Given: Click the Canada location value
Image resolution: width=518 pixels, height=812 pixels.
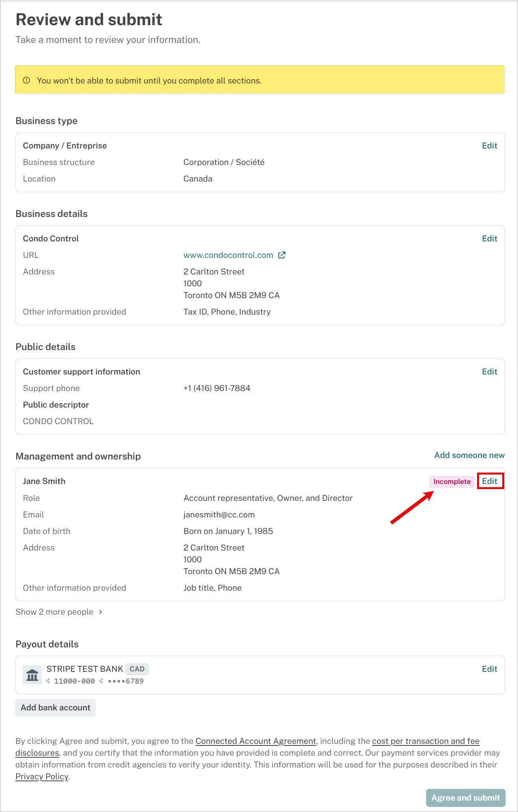Looking at the screenshot, I should 198,179.
